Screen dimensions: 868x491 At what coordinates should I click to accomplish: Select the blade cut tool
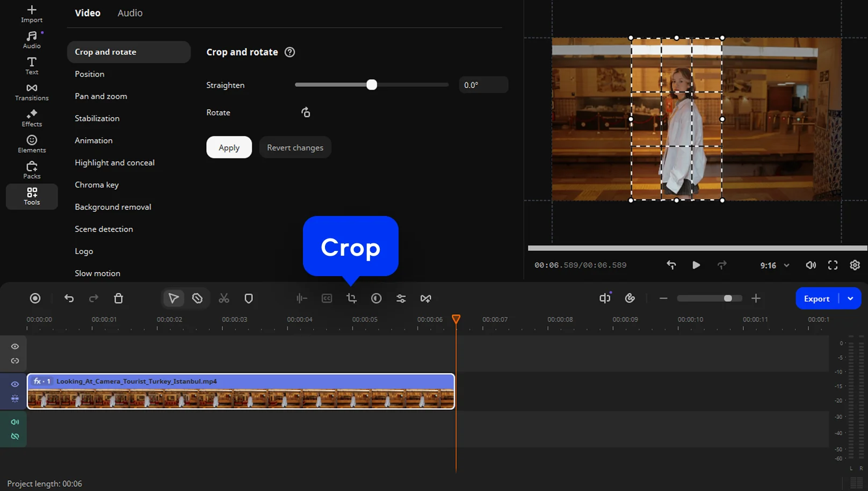[197, 298]
